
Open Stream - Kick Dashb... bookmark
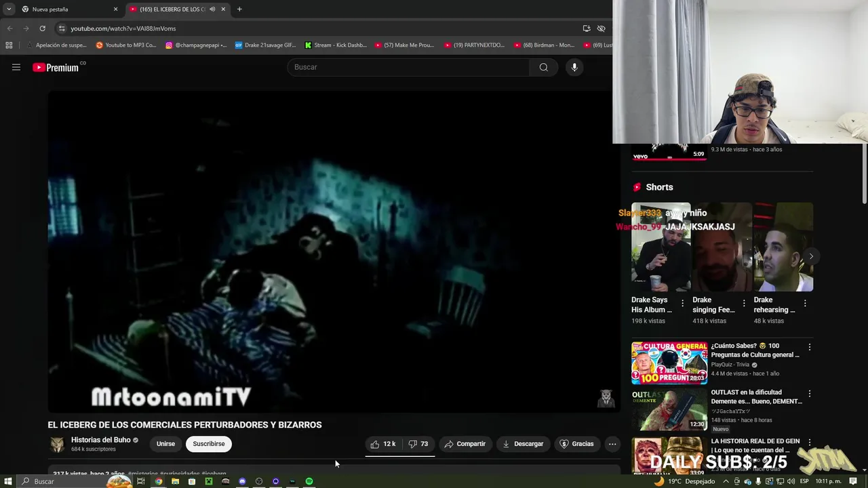click(x=336, y=45)
